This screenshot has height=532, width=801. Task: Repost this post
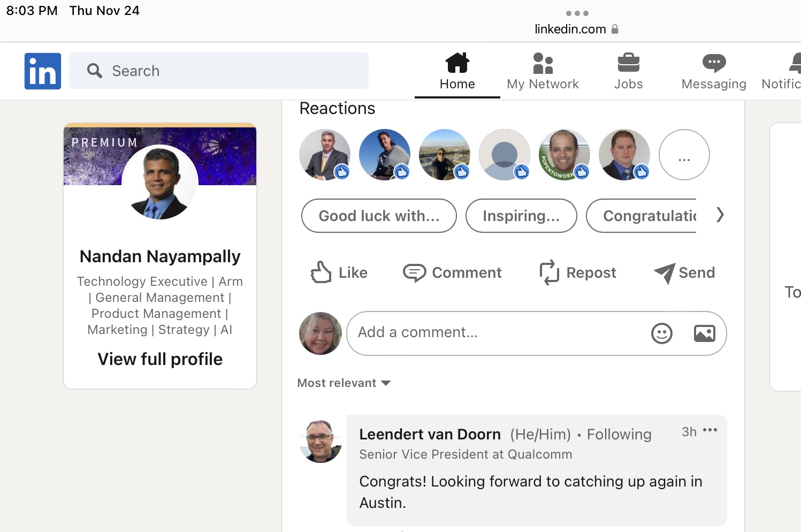tap(578, 273)
